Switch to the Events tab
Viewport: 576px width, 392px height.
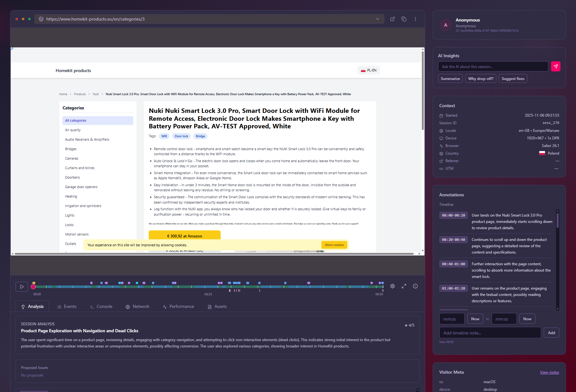67,307
